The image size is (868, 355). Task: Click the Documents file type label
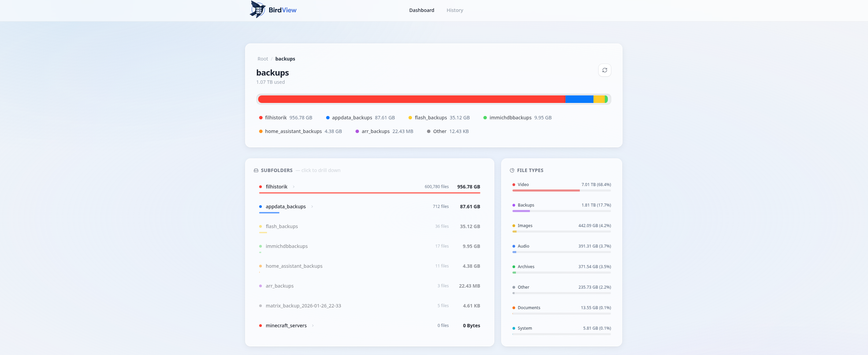click(x=529, y=308)
